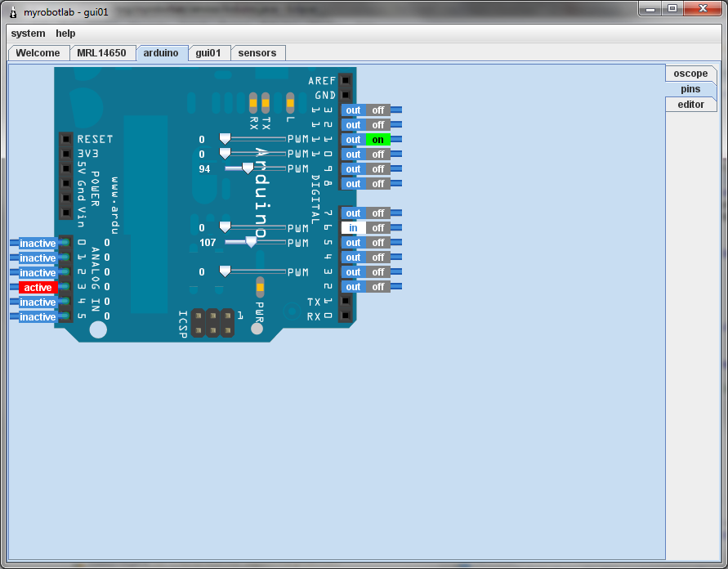Turn on digital pin 10 with its off button
This screenshot has height=569, width=728.
(378, 155)
